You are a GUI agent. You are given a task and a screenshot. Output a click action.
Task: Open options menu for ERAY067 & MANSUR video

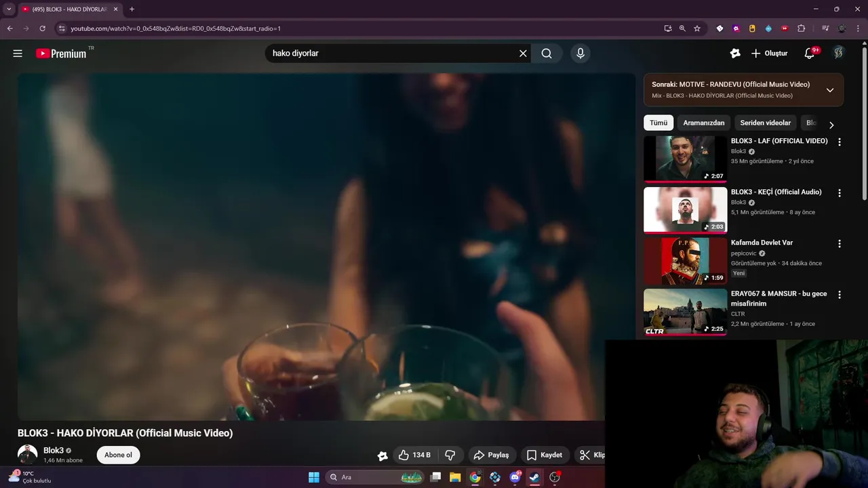click(x=840, y=295)
